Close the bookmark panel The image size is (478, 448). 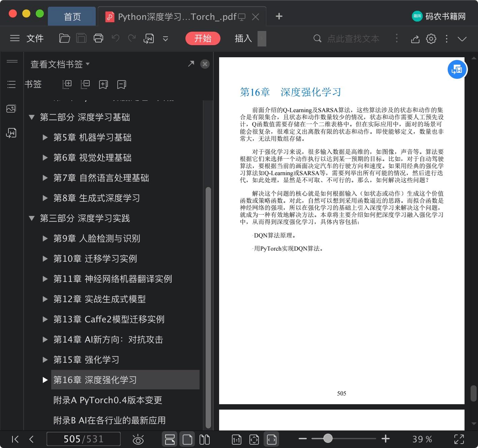point(205,64)
